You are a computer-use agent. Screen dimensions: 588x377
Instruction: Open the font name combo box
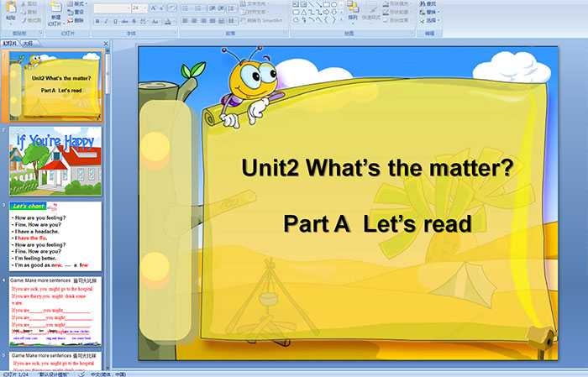[112, 8]
